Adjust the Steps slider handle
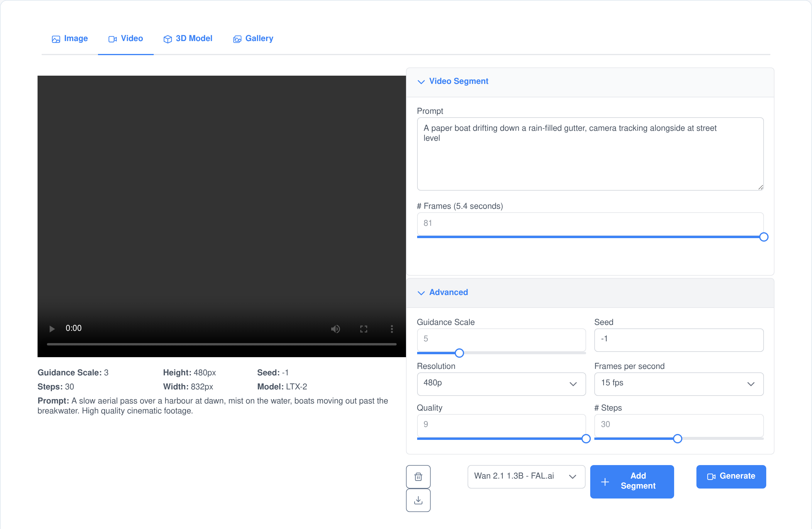Screen dimensions: 812x529 click(x=677, y=438)
